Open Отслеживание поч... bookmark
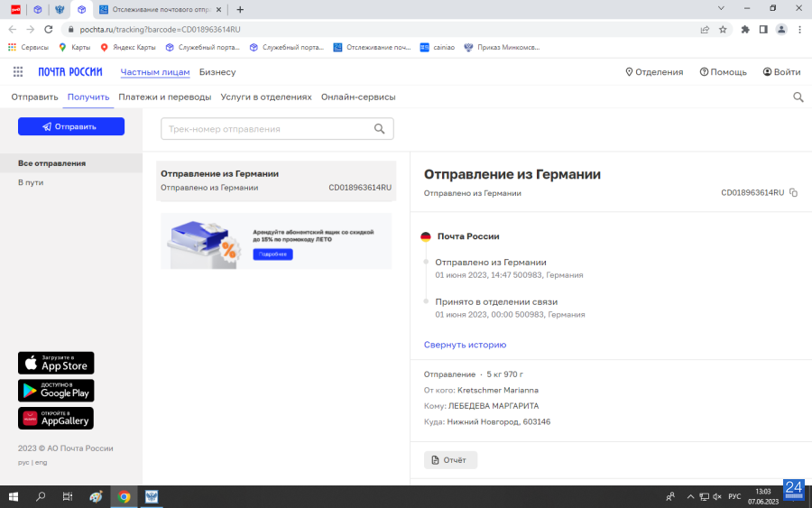Viewport: 812px width, 508px height. (372, 47)
